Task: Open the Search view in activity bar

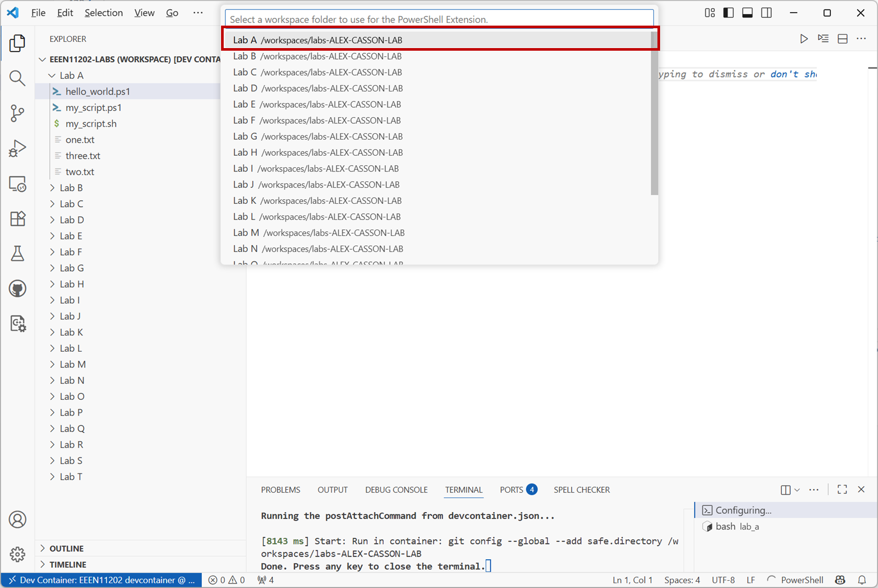Action: tap(17, 78)
